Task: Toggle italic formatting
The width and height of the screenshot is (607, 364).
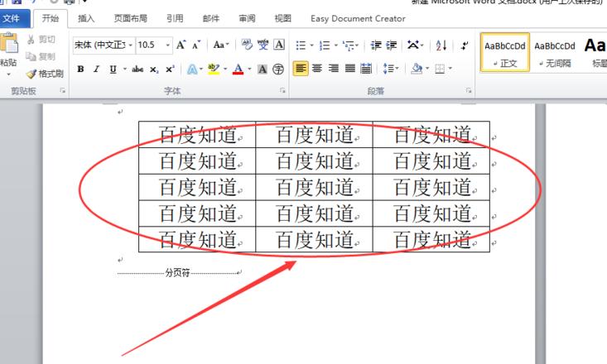Action: pos(96,69)
